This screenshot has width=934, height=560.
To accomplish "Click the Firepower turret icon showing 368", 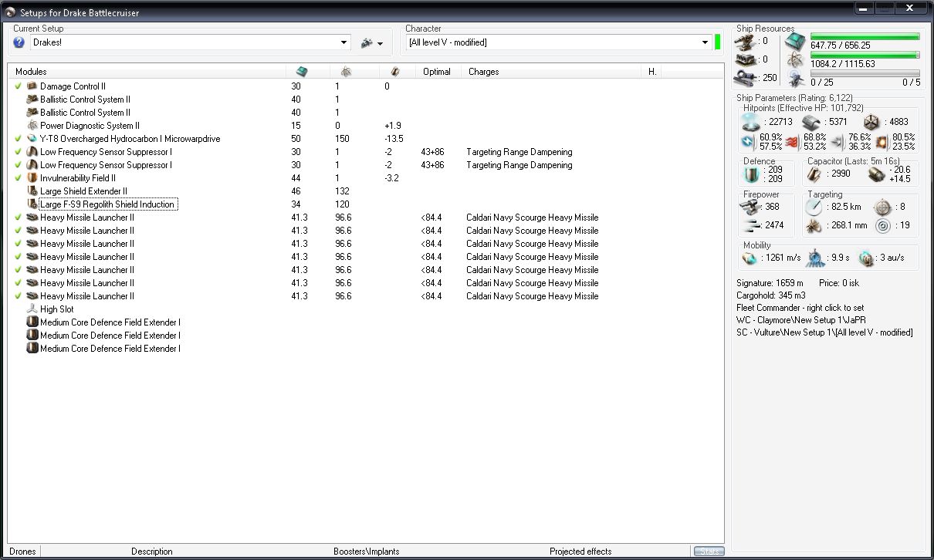I will pyautogui.click(x=751, y=207).
